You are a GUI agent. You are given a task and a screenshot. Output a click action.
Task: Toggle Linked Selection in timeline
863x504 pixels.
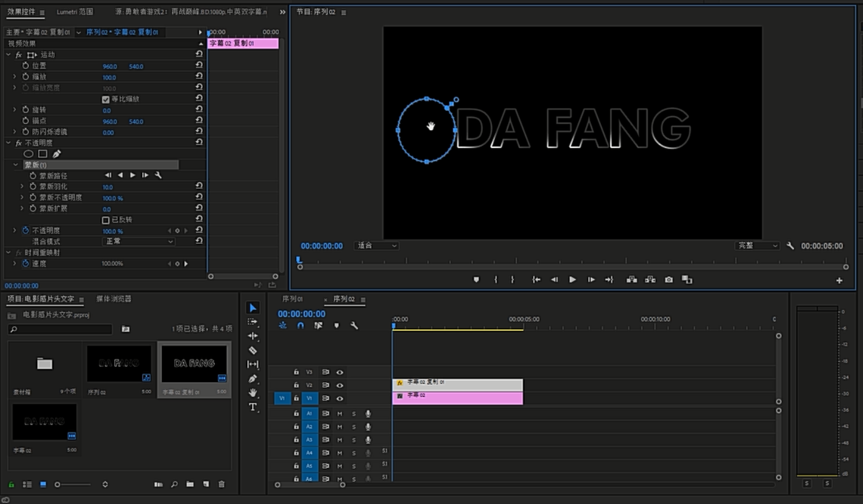[x=318, y=325]
